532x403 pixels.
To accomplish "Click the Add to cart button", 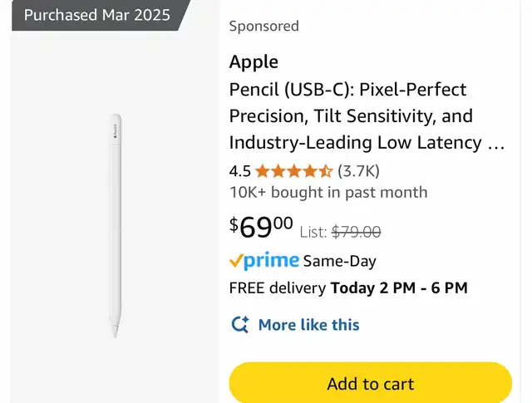I will (x=370, y=383).
